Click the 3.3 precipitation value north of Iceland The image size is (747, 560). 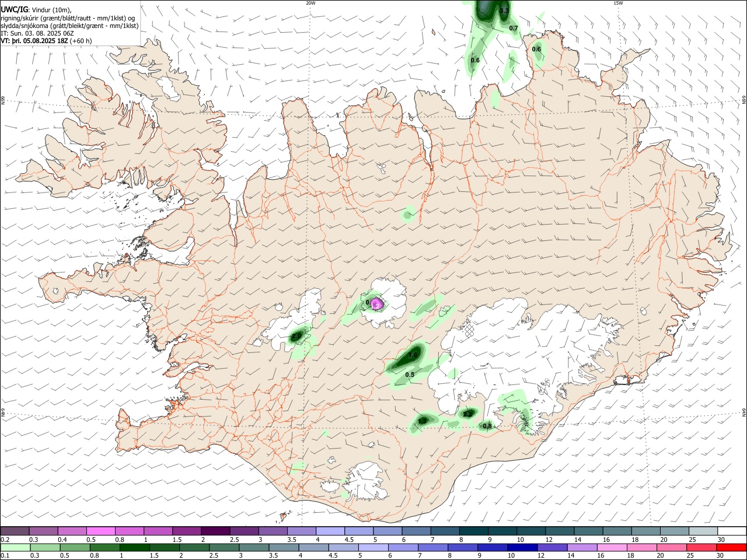click(505, 11)
